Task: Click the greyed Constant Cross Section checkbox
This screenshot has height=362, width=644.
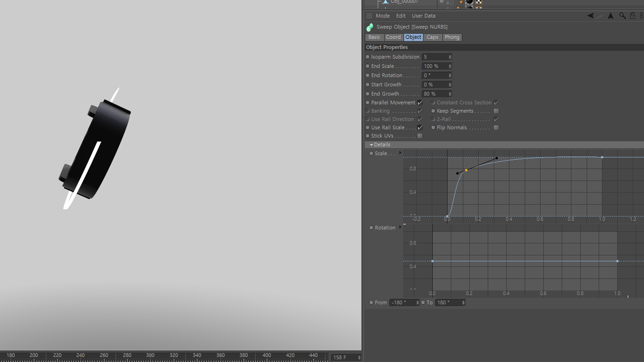Action: [x=496, y=103]
